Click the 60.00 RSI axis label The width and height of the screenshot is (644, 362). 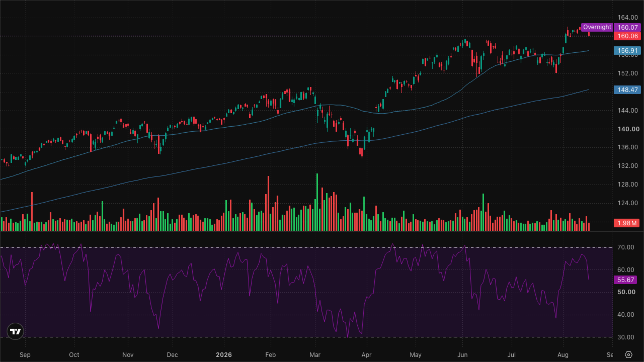(x=626, y=270)
